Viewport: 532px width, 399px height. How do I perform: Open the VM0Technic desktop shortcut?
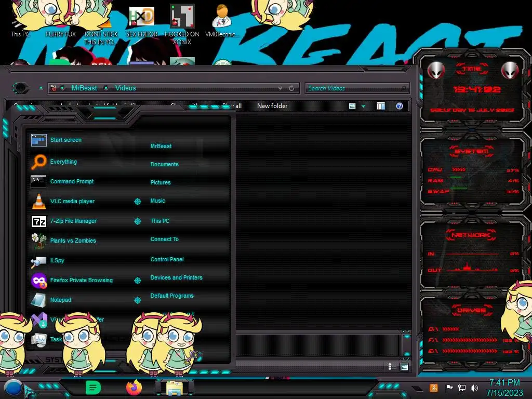222,20
